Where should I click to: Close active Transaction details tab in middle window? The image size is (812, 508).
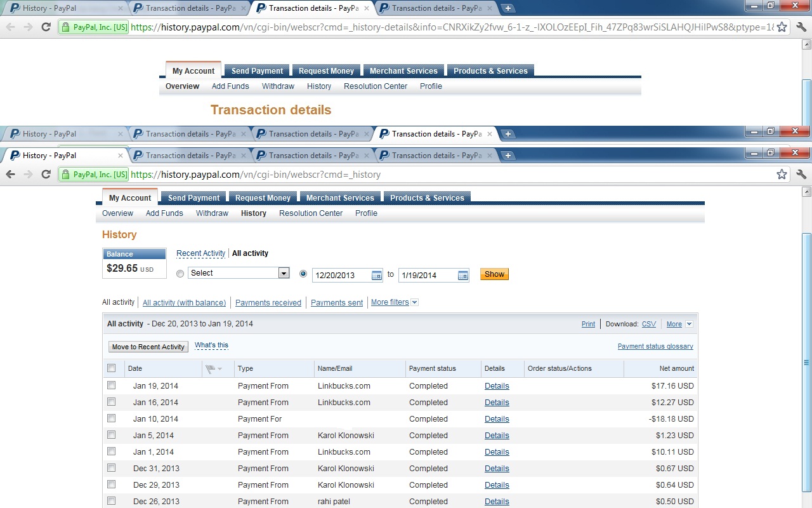pos(490,134)
